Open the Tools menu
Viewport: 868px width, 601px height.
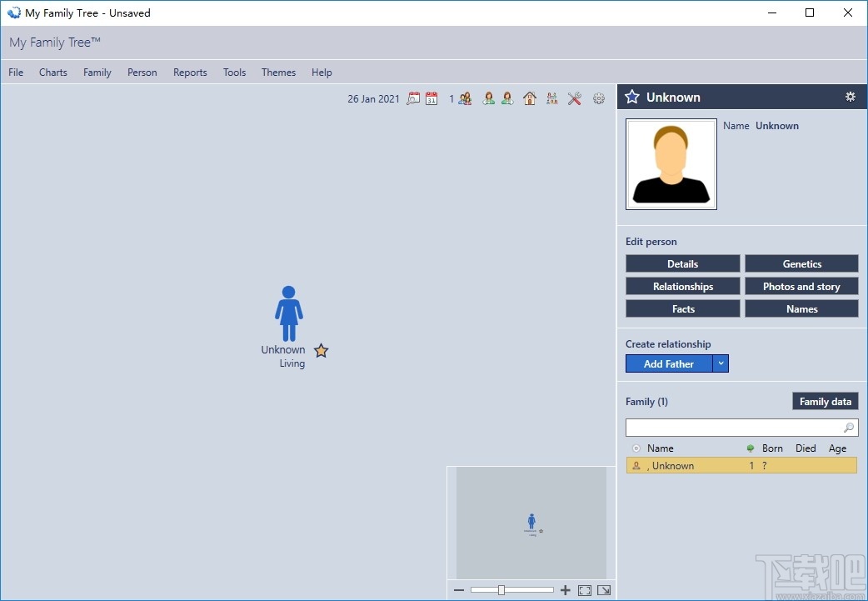[235, 72]
